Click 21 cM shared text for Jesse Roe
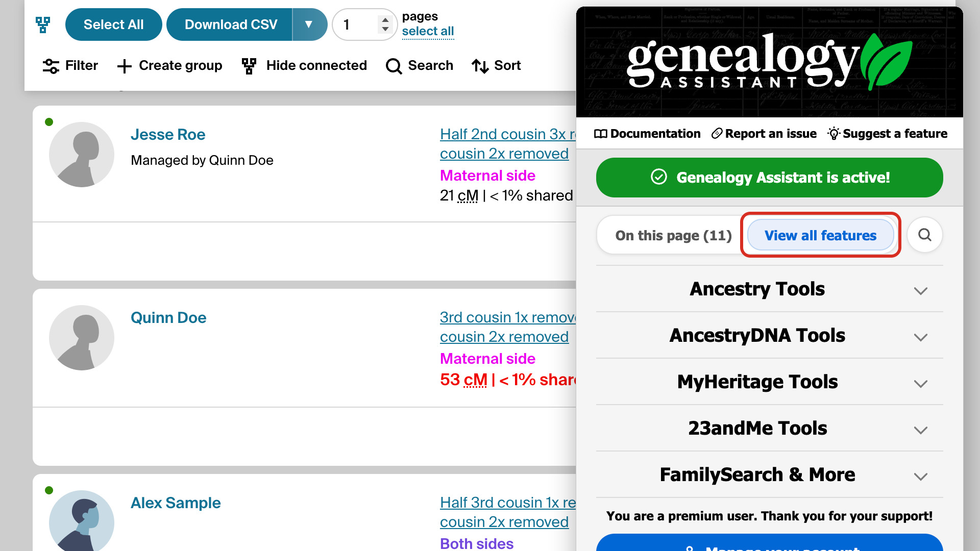 [506, 196]
